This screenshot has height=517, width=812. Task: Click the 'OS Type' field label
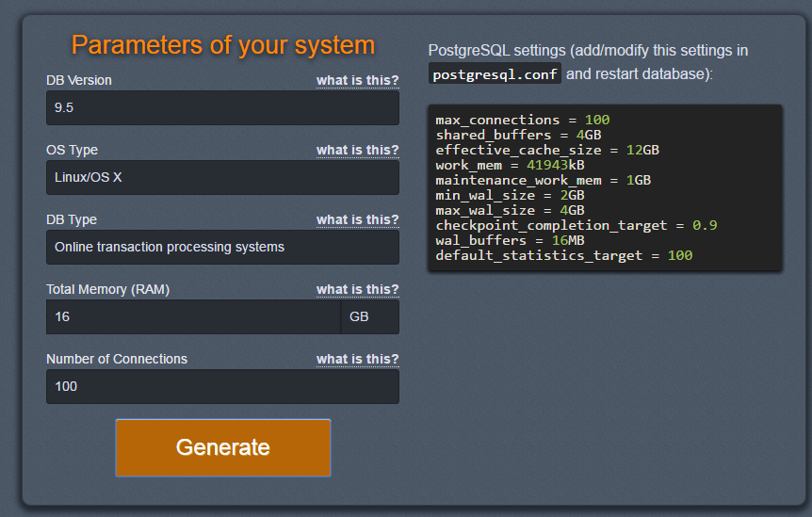[x=72, y=150]
